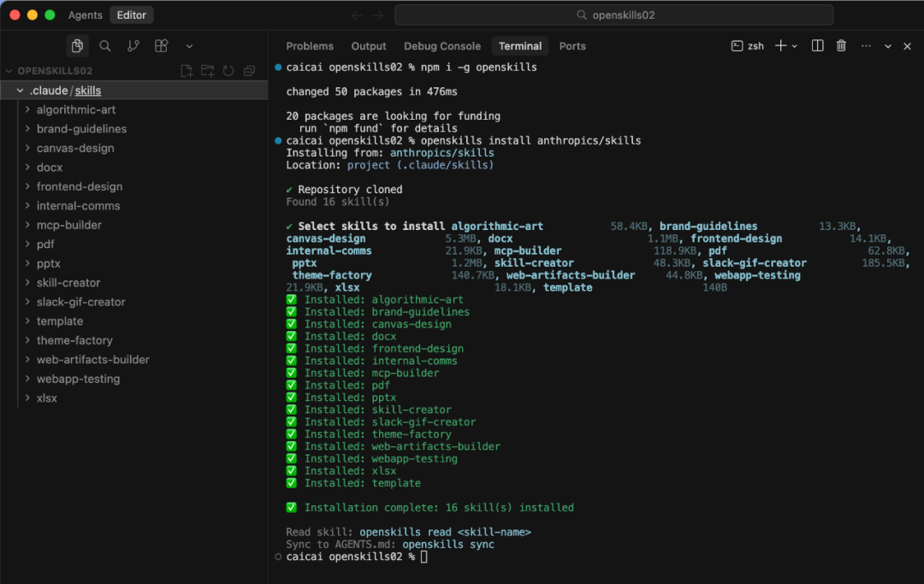Create a new terminal with plus icon

[x=780, y=46]
